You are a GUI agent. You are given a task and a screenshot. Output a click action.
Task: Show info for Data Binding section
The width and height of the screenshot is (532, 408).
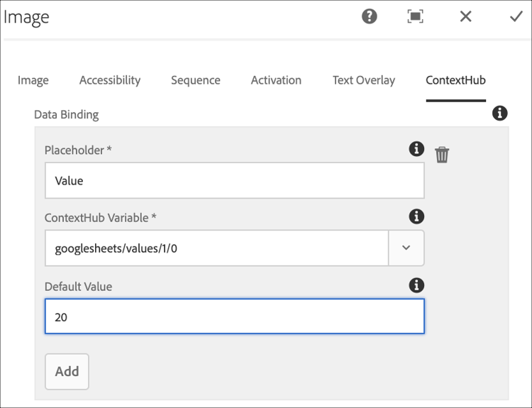[499, 113]
